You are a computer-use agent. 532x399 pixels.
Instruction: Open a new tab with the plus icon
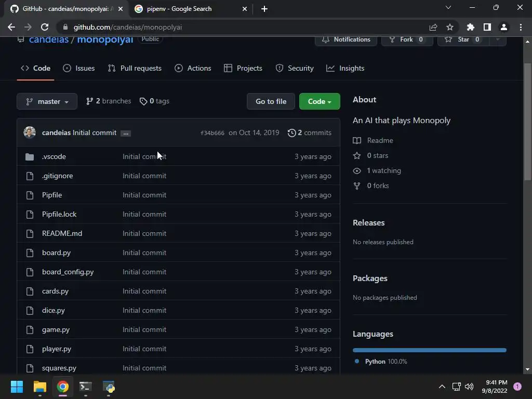pyautogui.click(x=264, y=9)
